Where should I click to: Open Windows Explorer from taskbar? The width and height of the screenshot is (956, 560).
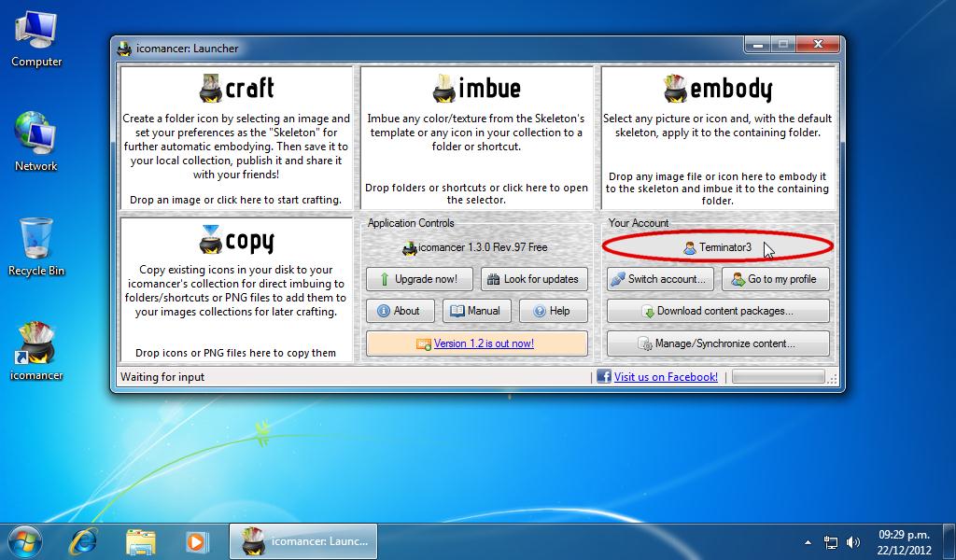click(x=141, y=541)
